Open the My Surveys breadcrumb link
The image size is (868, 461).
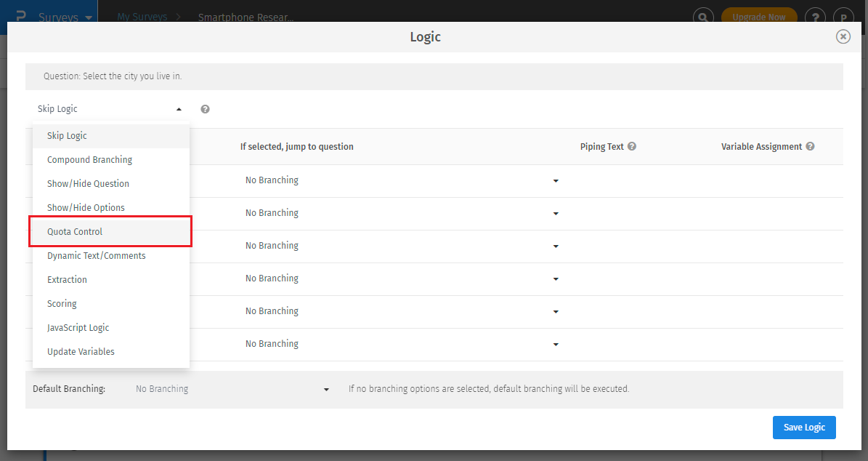142,17
